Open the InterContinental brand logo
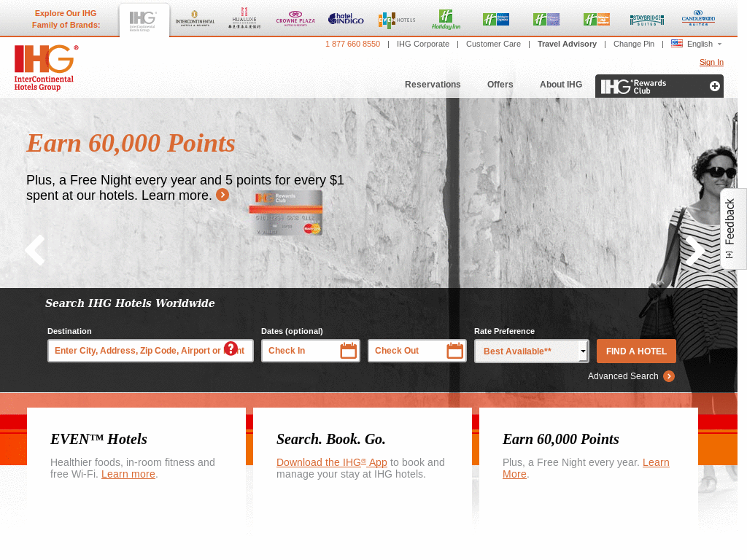The width and height of the screenshot is (747, 560). coord(194,19)
